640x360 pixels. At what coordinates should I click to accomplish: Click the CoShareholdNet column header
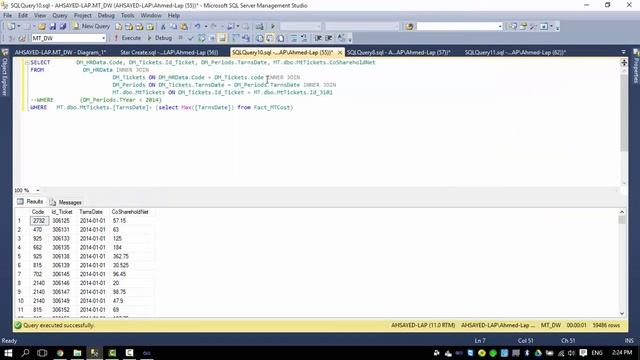coord(130,212)
